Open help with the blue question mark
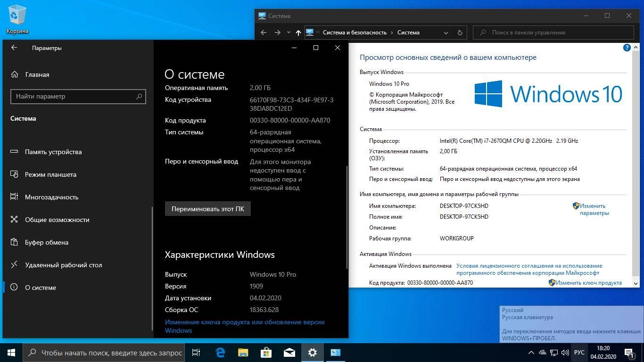644x362 pixels. pyautogui.click(x=627, y=48)
